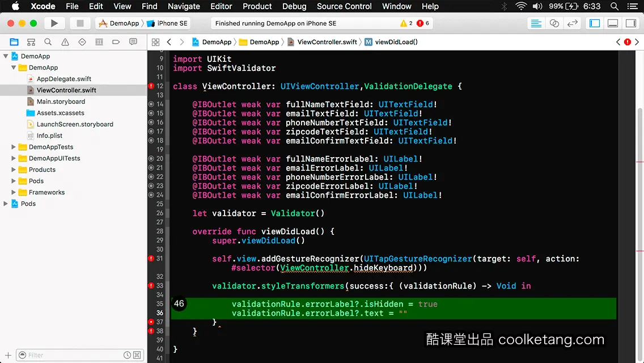Go forward in editor history
The height and width of the screenshot is (363, 644).
pyautogui.click(x=182, y=42)
